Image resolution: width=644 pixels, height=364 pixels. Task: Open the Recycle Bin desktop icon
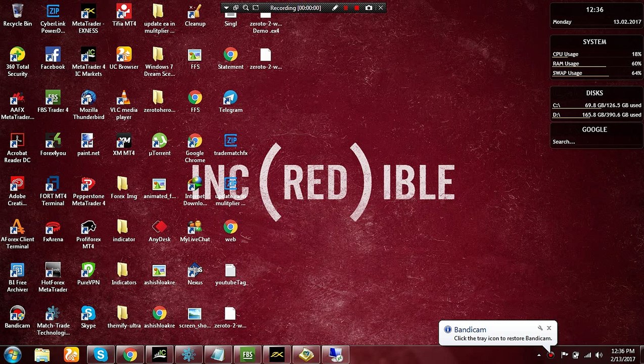pyautogui.click(x=17, y=16)
